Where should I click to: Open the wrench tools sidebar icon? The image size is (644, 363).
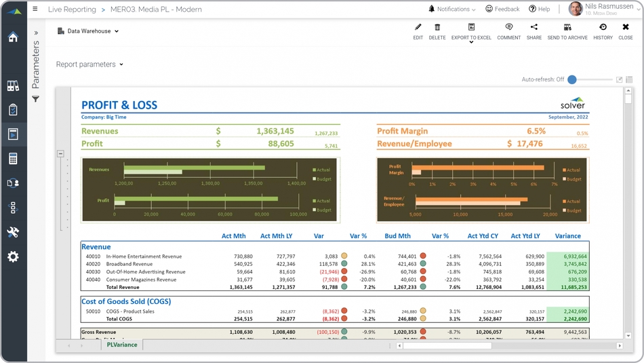pos(13,232)
